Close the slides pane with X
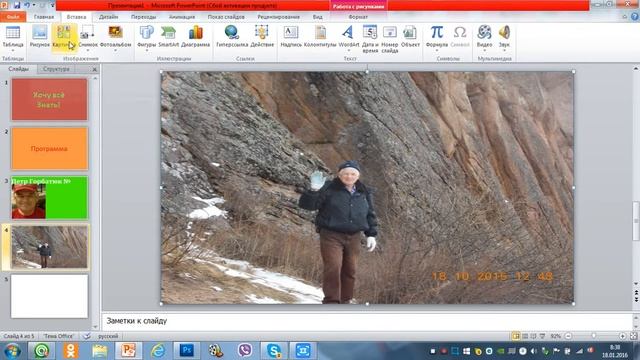This screenshot has width=640, height=360. (94, 69)
